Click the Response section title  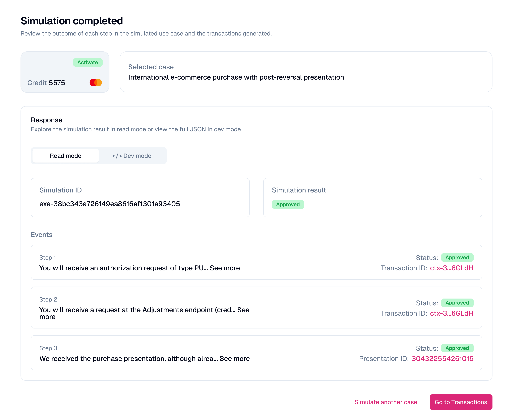[46, 120]
